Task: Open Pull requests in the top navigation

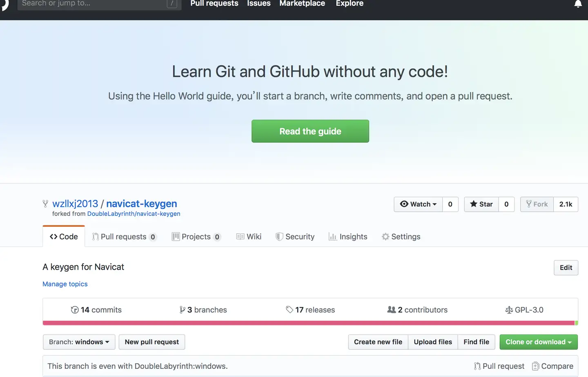Action: click(214, 4)
